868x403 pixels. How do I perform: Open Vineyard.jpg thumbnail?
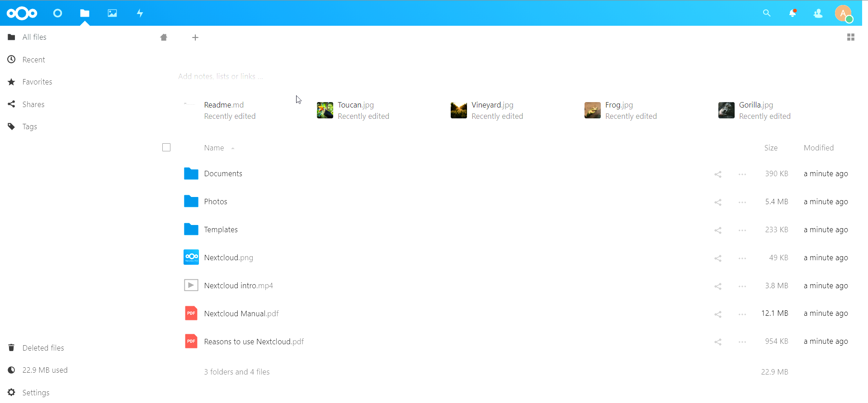point(459,110)
